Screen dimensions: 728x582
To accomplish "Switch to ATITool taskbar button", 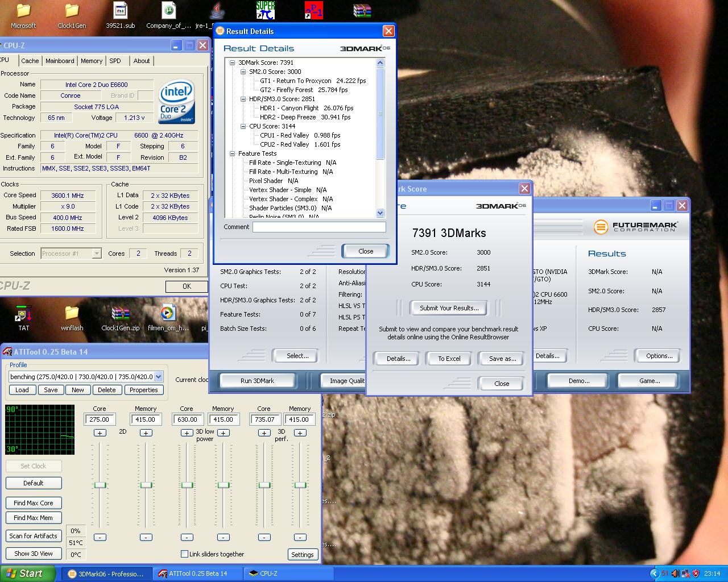I will click(x=197, y=573).
